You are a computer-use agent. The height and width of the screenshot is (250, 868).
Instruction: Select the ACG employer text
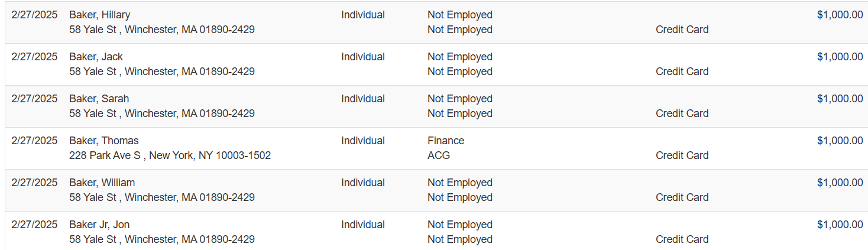pyautogui.click(x=439, y=155)
